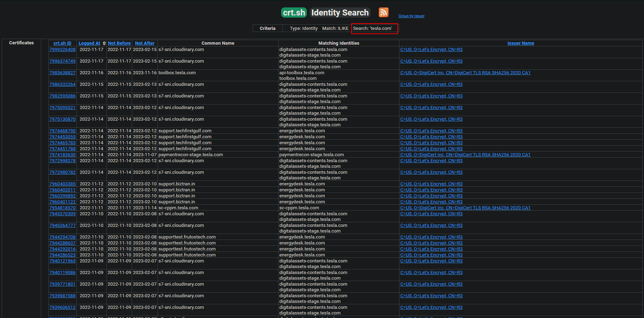Open certificate 7960403385
Screen dimensions: 644x318
62,184
